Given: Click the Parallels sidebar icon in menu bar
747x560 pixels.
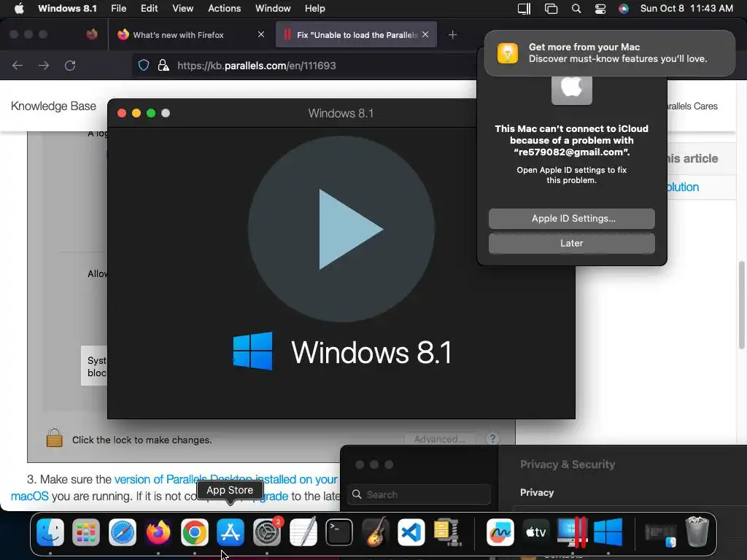Looking at the screenshot, I should point(524,9).
